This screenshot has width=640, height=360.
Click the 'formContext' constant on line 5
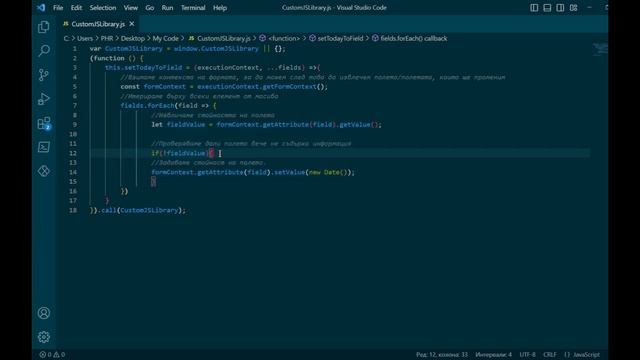pos(164,87)
